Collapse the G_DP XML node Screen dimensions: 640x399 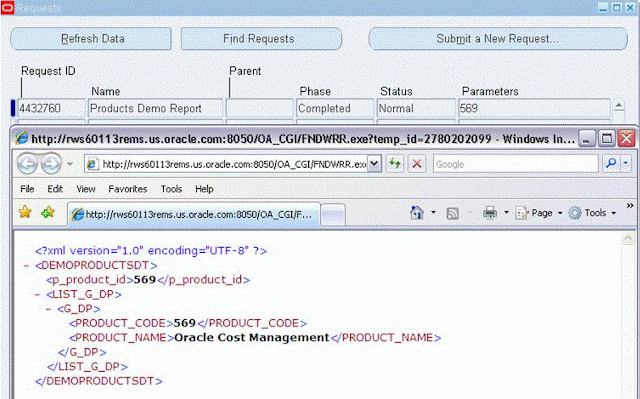point(49,309)
